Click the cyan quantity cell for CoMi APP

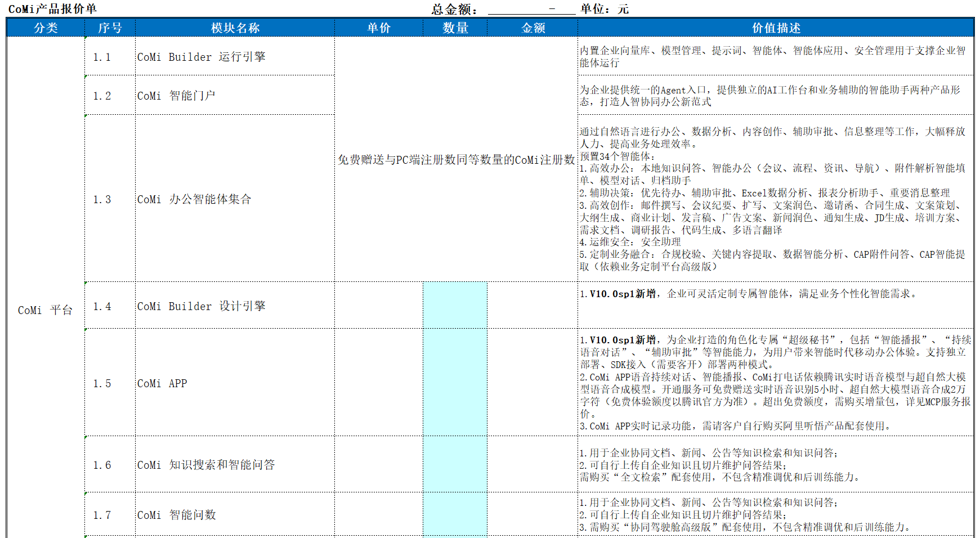(x=455, y=383)
